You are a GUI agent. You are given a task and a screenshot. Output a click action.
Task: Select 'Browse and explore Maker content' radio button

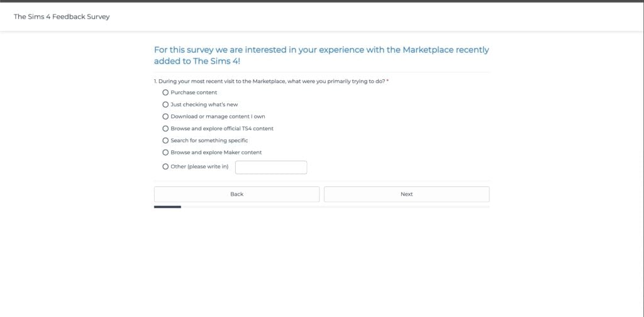tap(165, 152)
